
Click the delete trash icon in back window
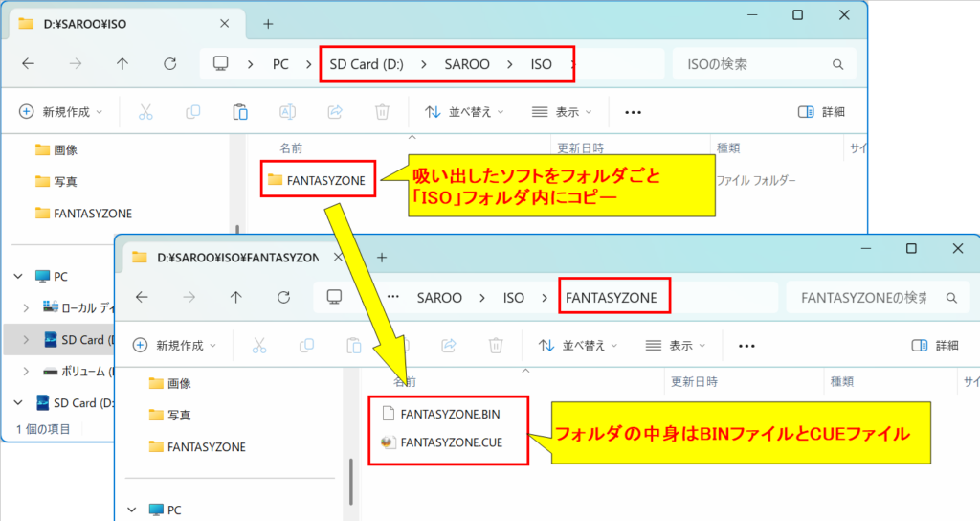pos(382,112)
